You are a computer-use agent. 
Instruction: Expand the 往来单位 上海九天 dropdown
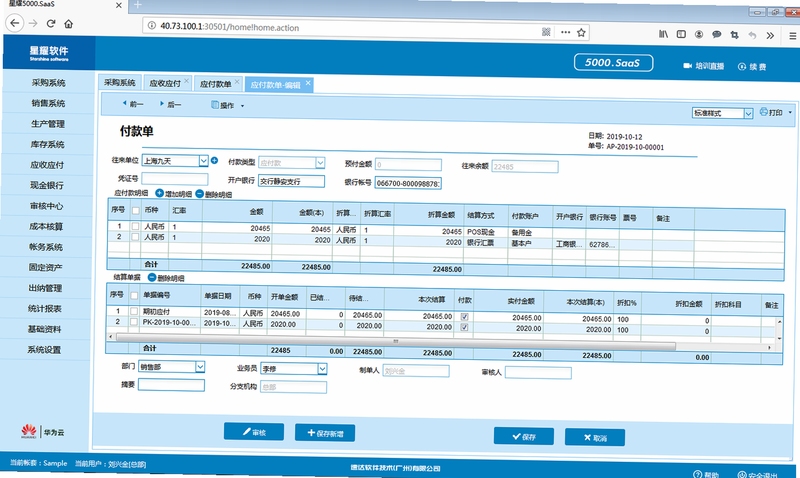click(203, 161)
